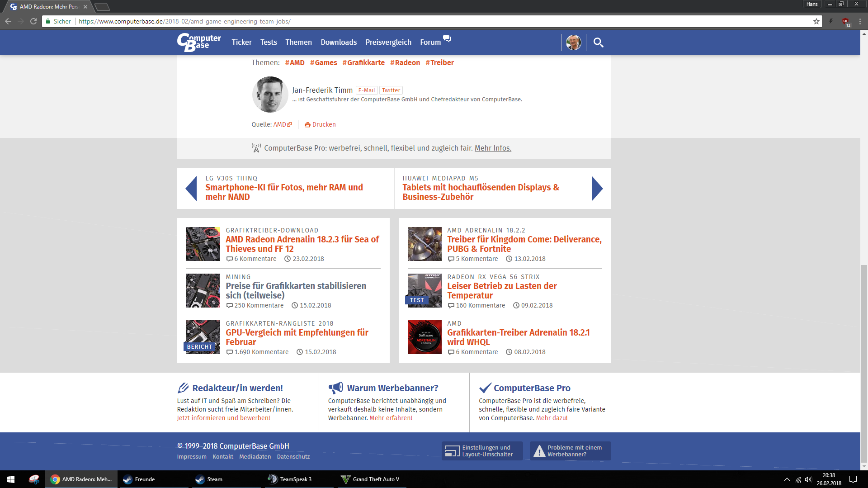Open the site search magnifier icon
The width and height of the screenshot is (868, 488).
(x=598, y=43)
